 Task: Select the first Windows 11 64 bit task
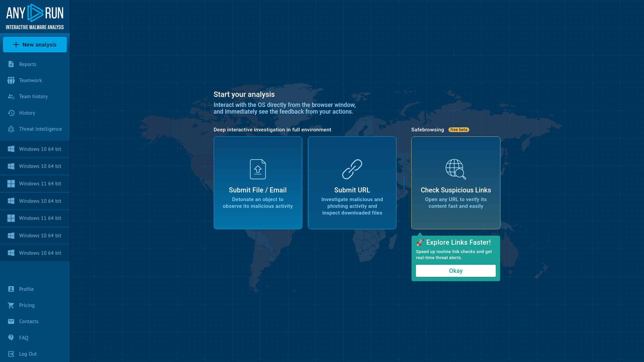(x=40, y=184)
